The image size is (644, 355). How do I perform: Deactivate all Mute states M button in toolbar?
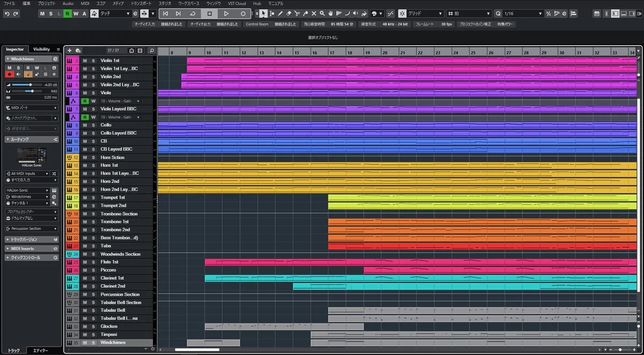42,13
